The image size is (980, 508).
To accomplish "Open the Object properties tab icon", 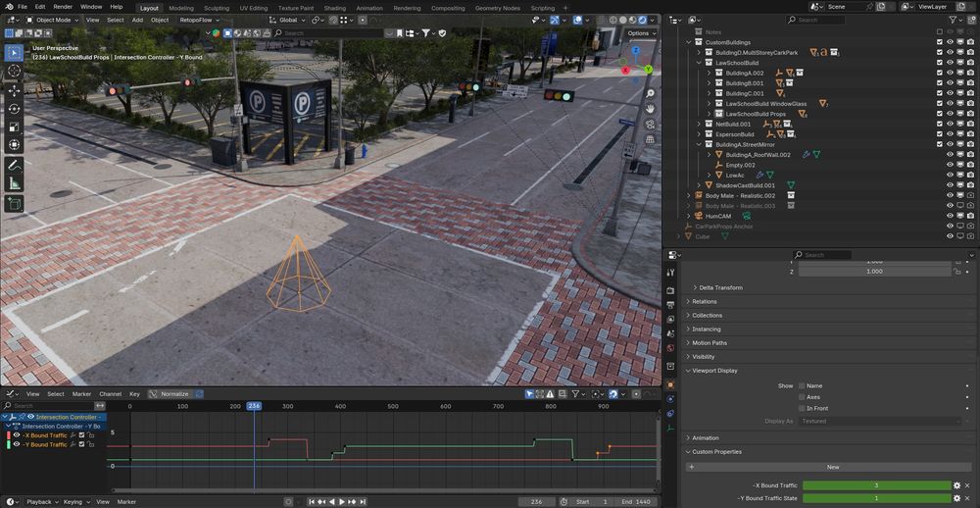I will tap(670, 384).
